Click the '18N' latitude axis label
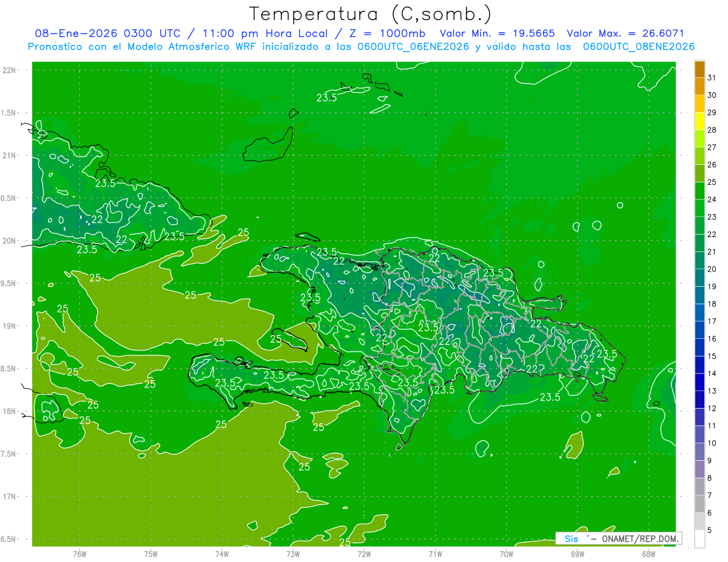 point(10,411)
